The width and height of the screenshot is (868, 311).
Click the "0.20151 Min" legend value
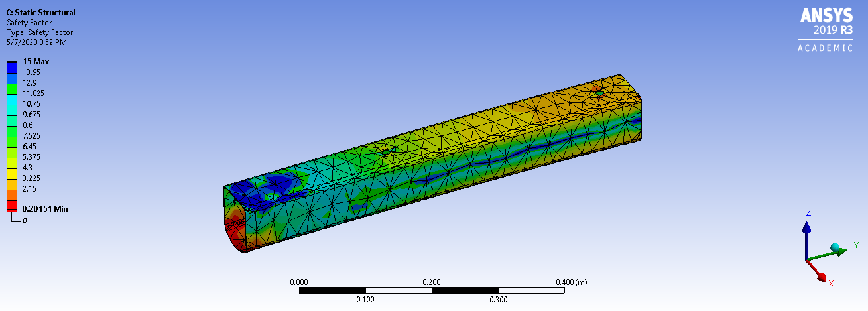[45, 208]
